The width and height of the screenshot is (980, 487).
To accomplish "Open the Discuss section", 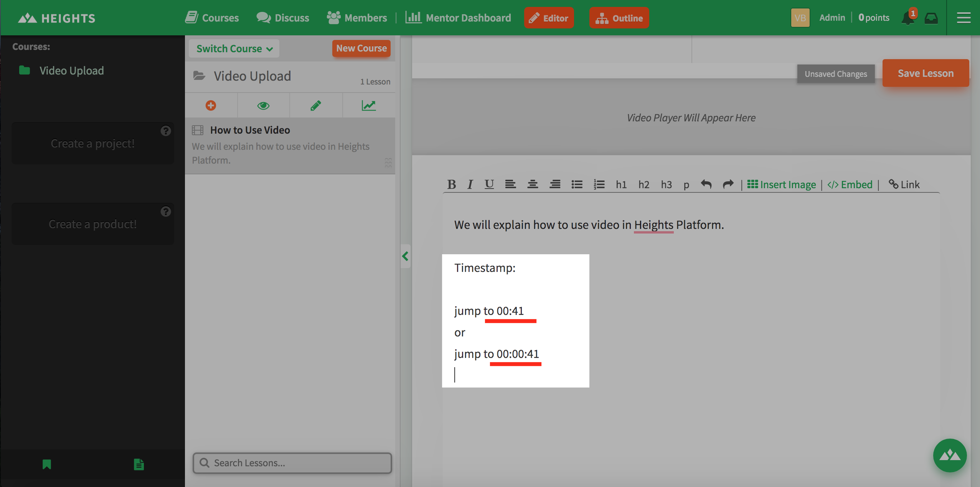I will point(283,18).
